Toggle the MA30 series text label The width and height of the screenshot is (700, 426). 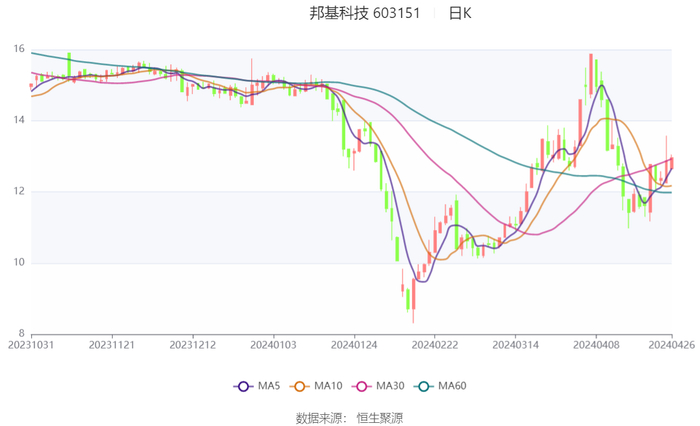coord(390,386)
